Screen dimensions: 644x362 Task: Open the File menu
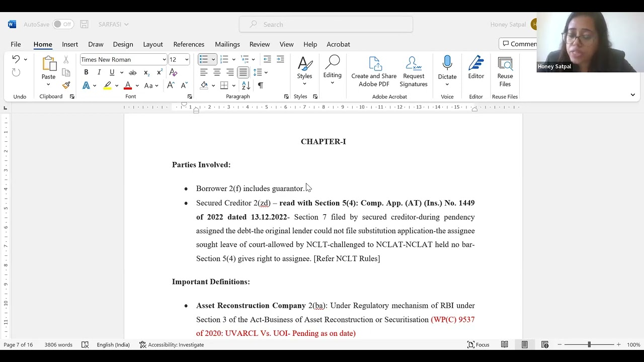[16, 44]
